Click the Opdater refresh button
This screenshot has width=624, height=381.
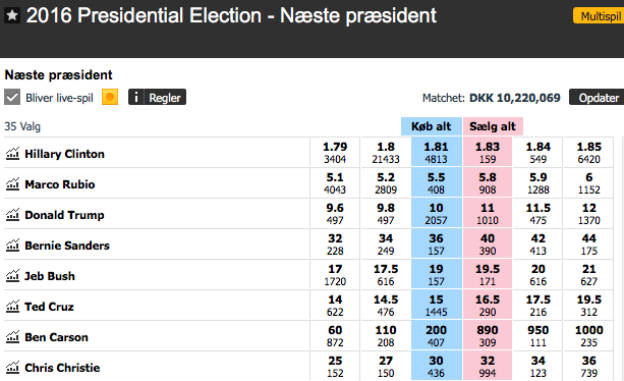coord(597,97)
